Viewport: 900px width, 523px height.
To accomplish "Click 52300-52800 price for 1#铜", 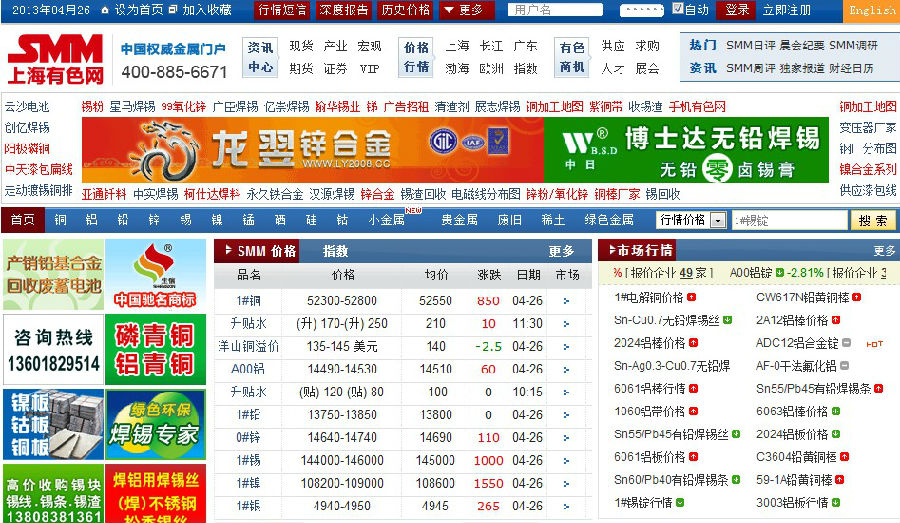I will click(x=342, y=301).
